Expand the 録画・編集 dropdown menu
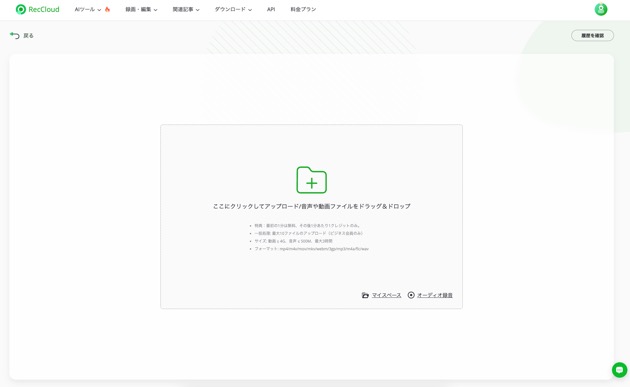 pyautogui.click(x=141, y=9)
